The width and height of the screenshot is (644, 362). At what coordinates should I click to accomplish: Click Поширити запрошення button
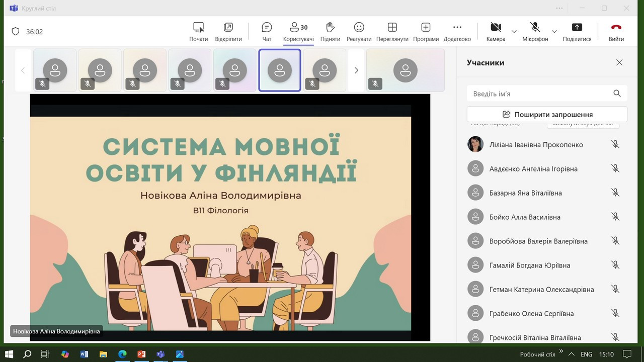[x=547, y=114]
